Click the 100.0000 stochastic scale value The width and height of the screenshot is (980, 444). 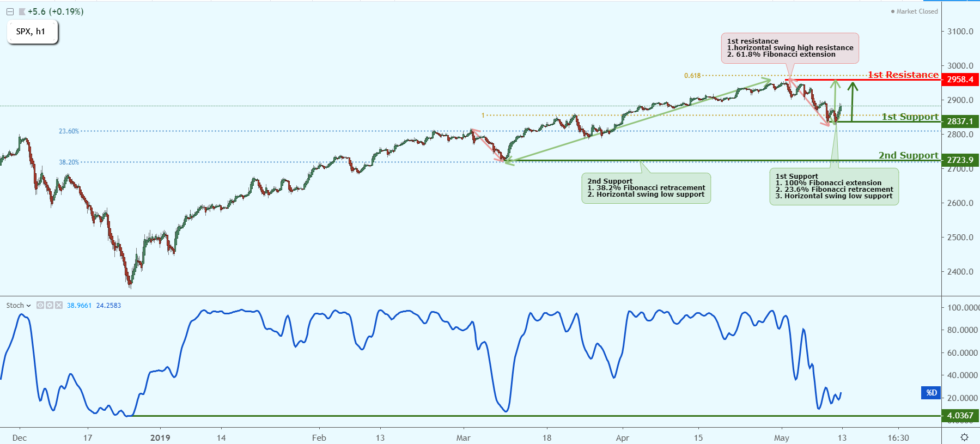963,308
